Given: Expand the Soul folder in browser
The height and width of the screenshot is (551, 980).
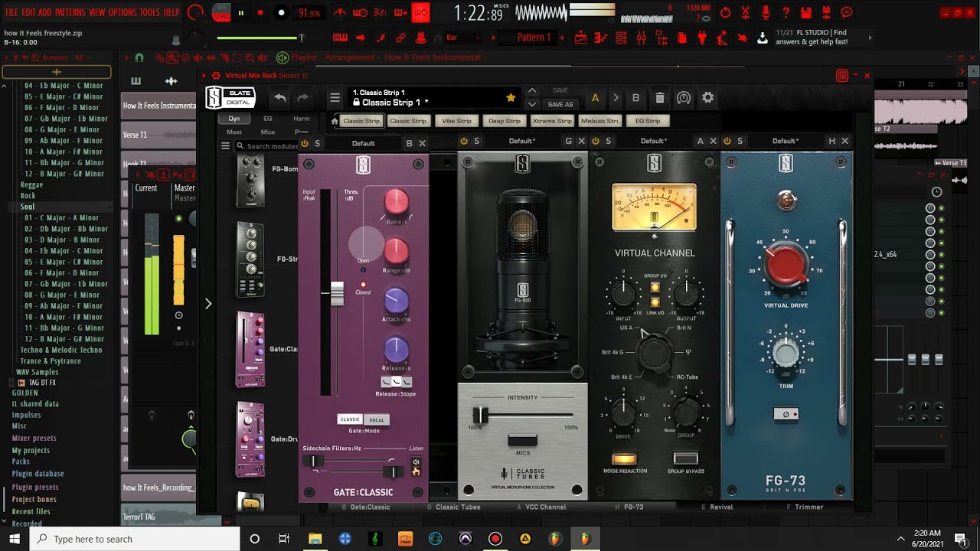Looking at the screenshot, I should tap(28, 207).
